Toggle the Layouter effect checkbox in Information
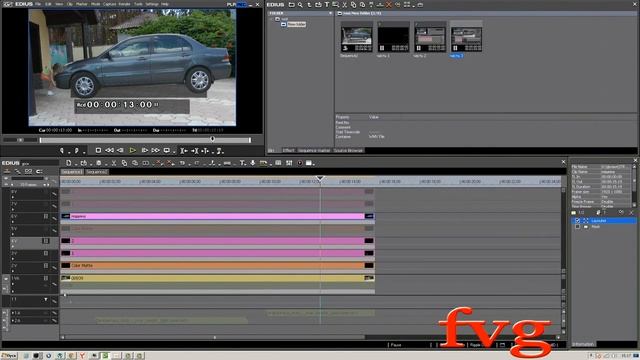The width and height of the screenshot is (640, 360). (x=577, y=220)
